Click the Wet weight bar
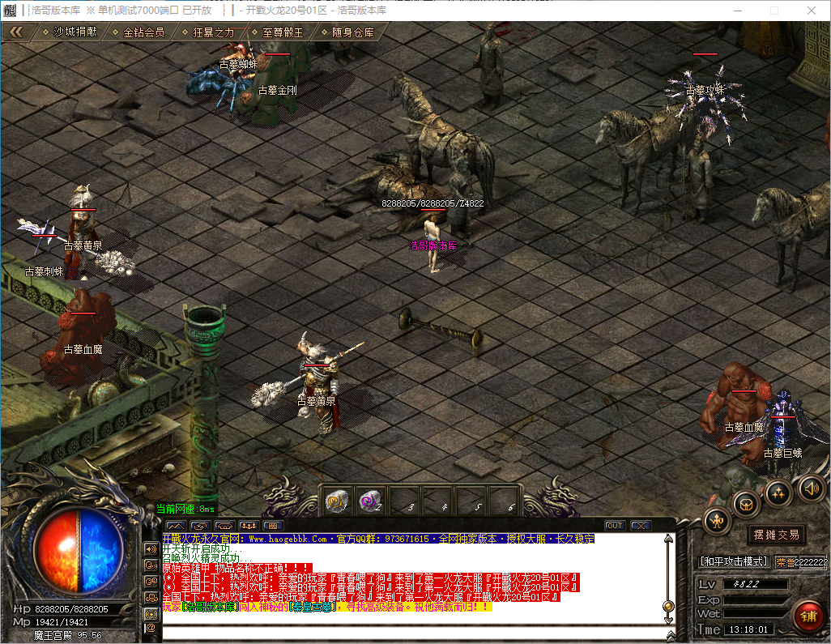Image resolution: width=831 pixels, height=644 pixels. (756, 613)
